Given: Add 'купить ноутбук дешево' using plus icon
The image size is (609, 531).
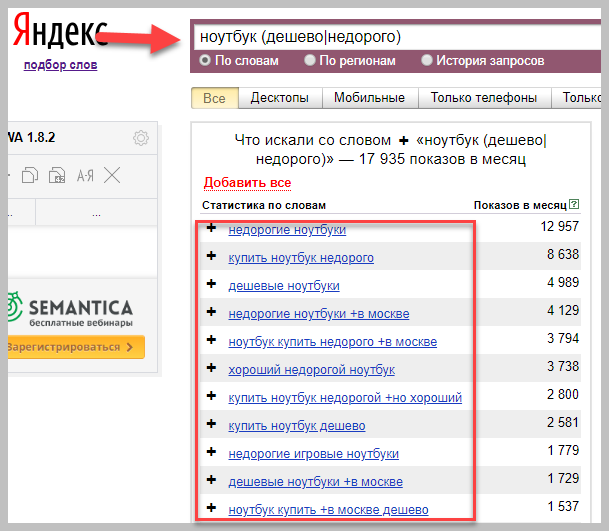Looking at the screenshot, I should point(211,424).
